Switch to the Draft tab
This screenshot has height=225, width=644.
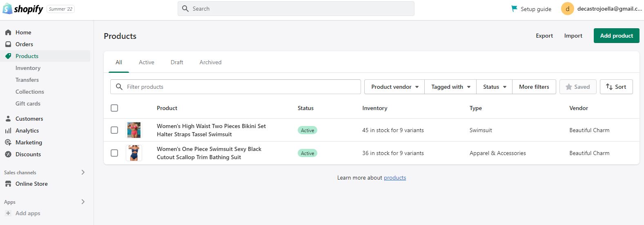[177, 62]
